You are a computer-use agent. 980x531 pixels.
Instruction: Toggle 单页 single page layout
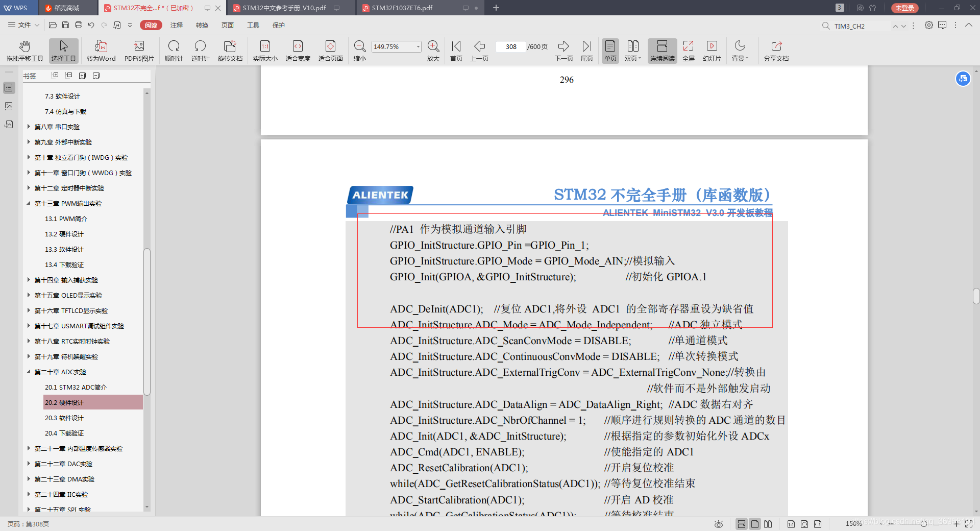[x=610, y=51]
